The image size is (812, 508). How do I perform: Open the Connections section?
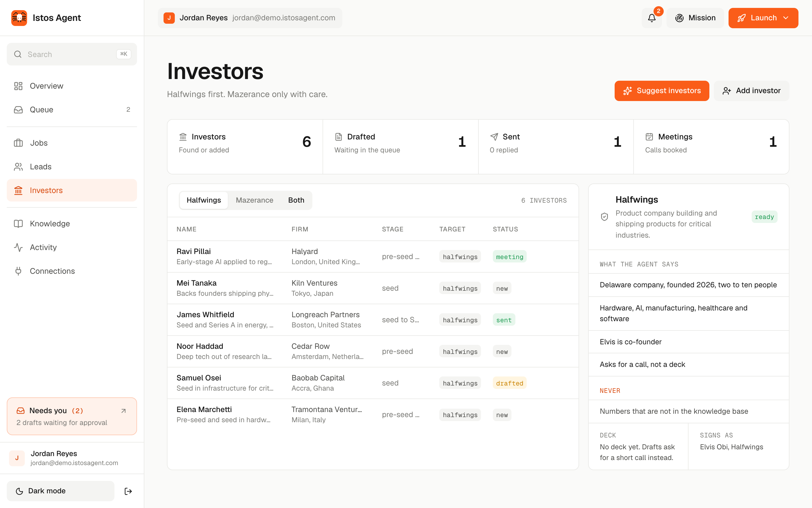72,271
